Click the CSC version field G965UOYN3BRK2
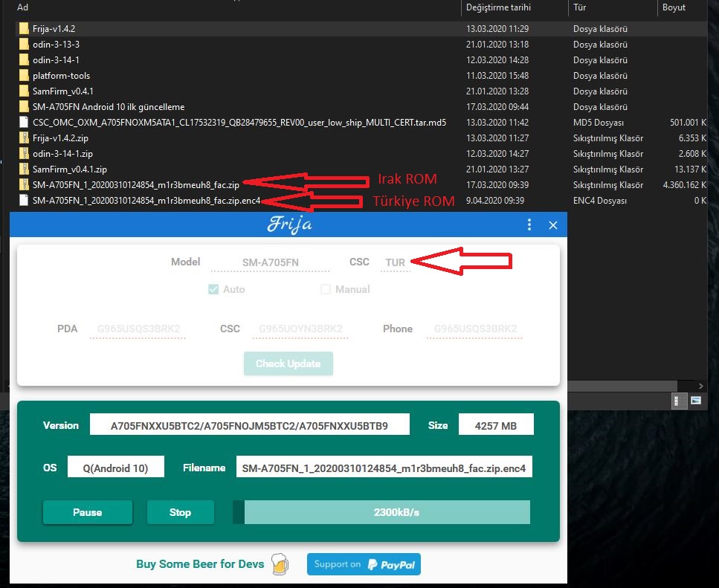719x588 pixels. click(x=300, y=329)
